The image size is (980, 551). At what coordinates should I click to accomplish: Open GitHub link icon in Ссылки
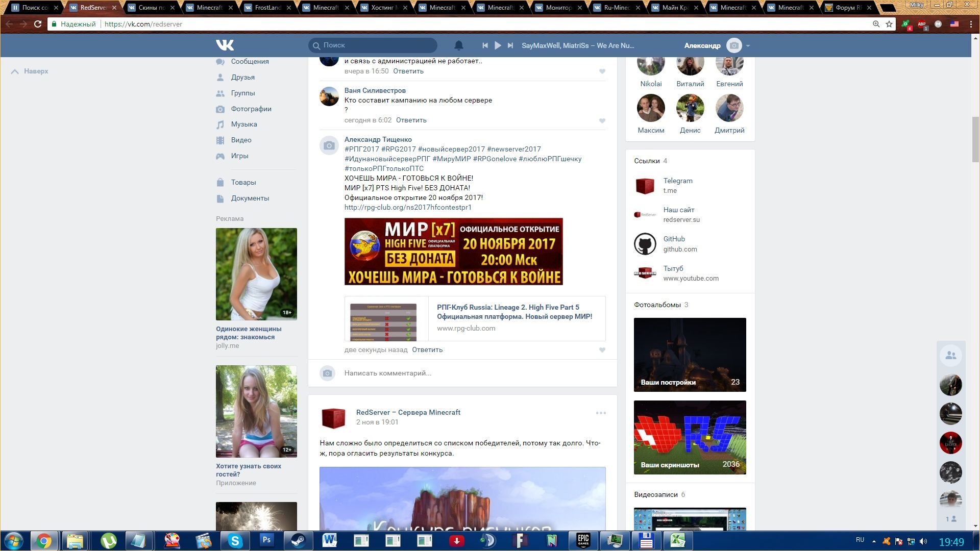click(645, 244)
